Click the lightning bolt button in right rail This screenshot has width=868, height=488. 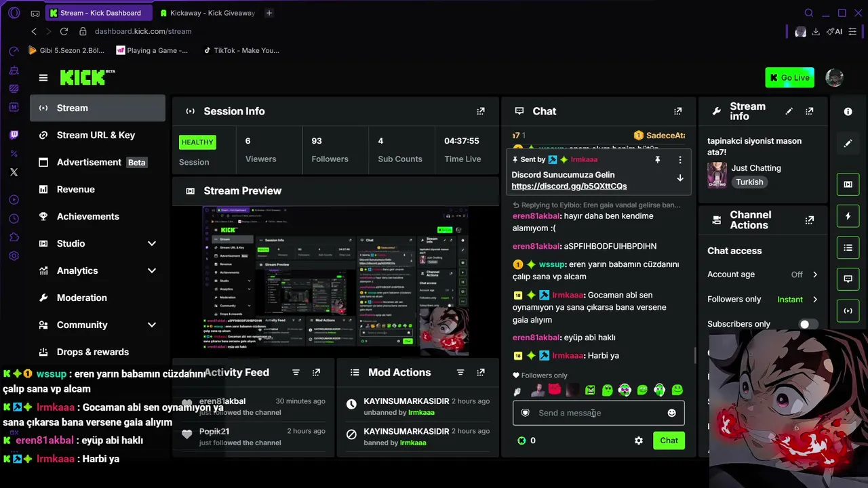coord(848,216)
